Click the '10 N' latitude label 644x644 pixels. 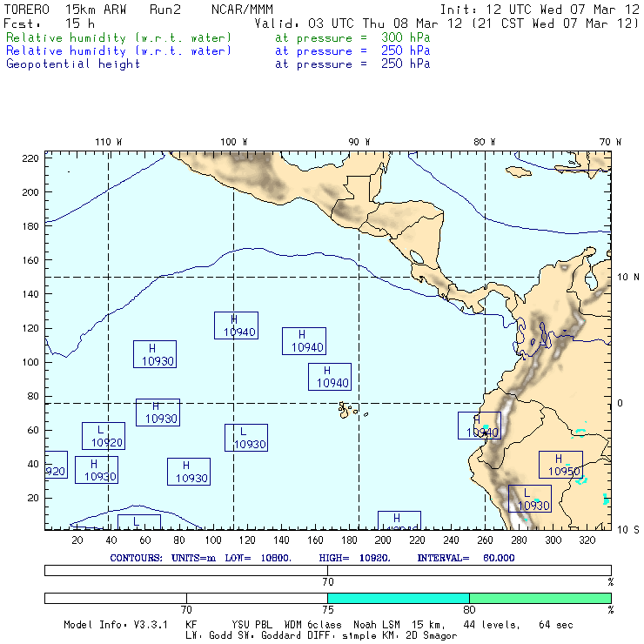(x=628, y=278)
